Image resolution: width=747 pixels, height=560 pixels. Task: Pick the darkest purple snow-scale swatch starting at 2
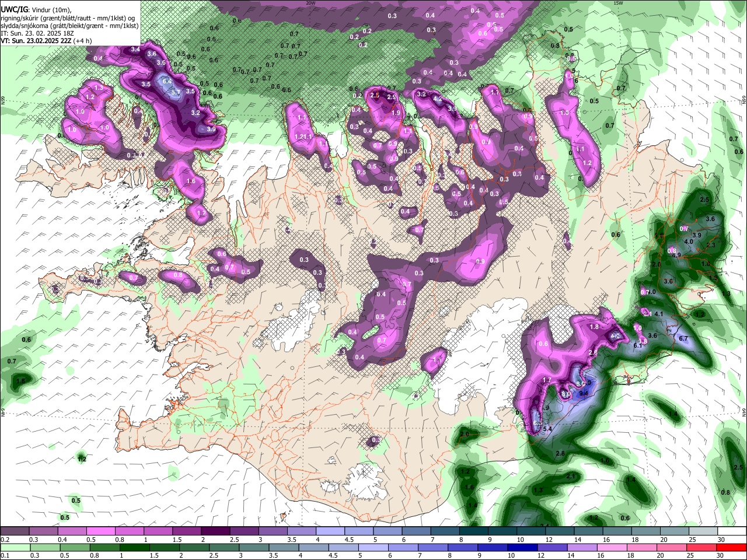(215, 531)
